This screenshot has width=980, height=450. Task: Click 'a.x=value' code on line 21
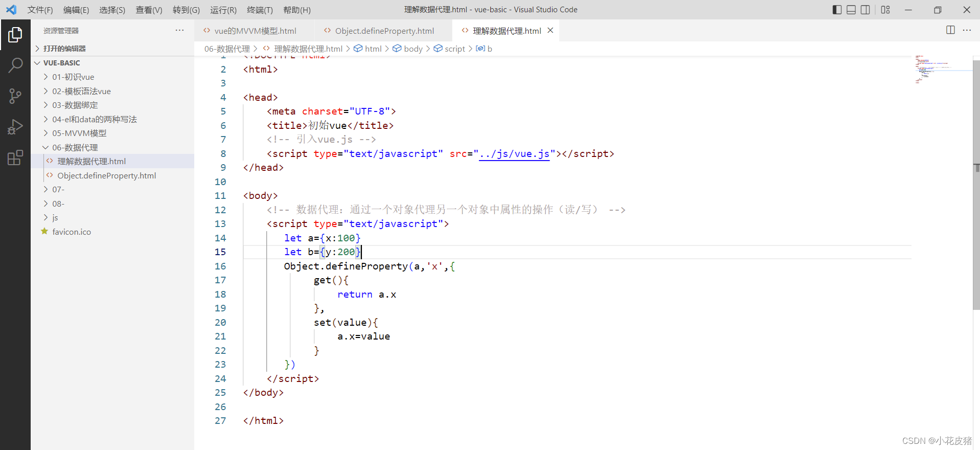click(363, 336)
